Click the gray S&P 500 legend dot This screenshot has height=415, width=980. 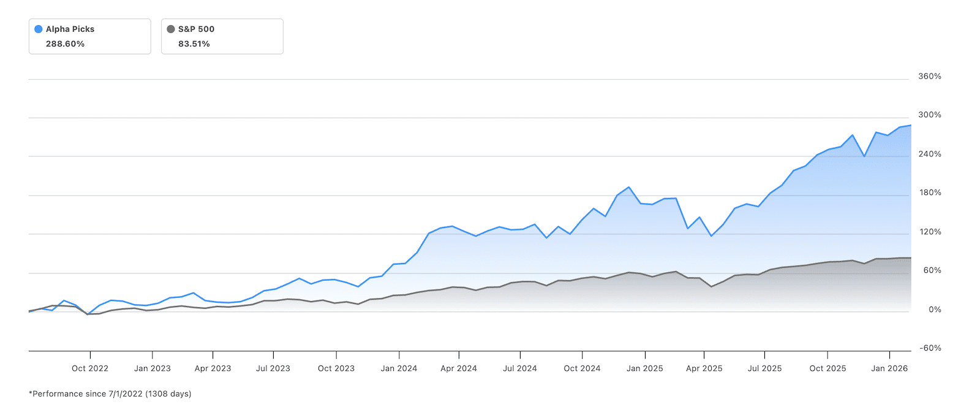point(171,29)
